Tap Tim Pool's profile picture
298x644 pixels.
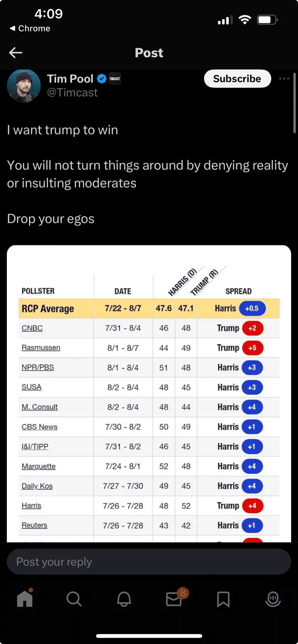point(24,86)
